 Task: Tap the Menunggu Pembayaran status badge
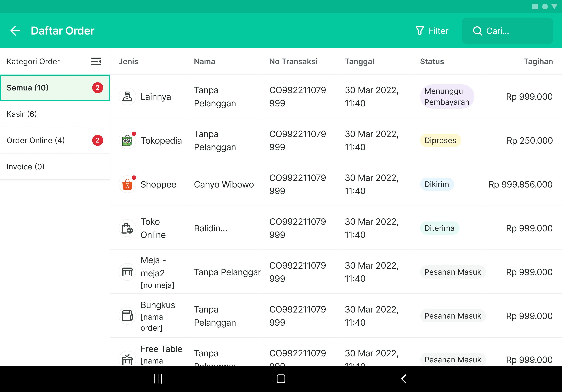point(447,97)
